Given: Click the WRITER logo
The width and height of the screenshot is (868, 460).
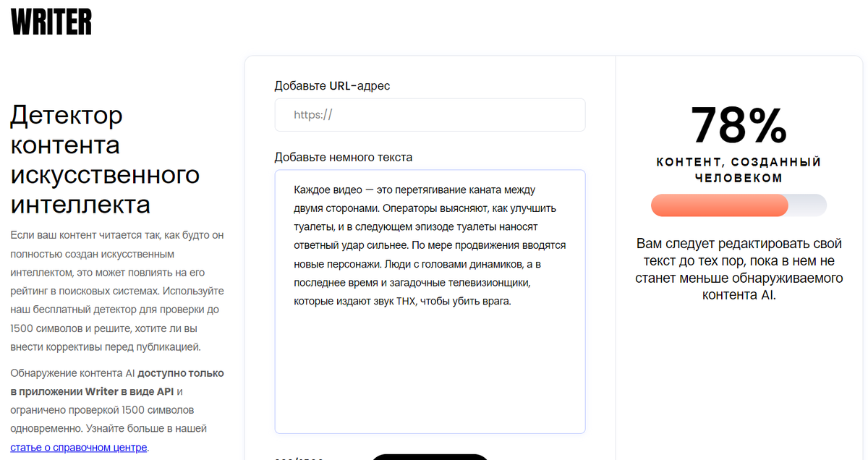Looking at the screenshot, I should coord(51,22).
